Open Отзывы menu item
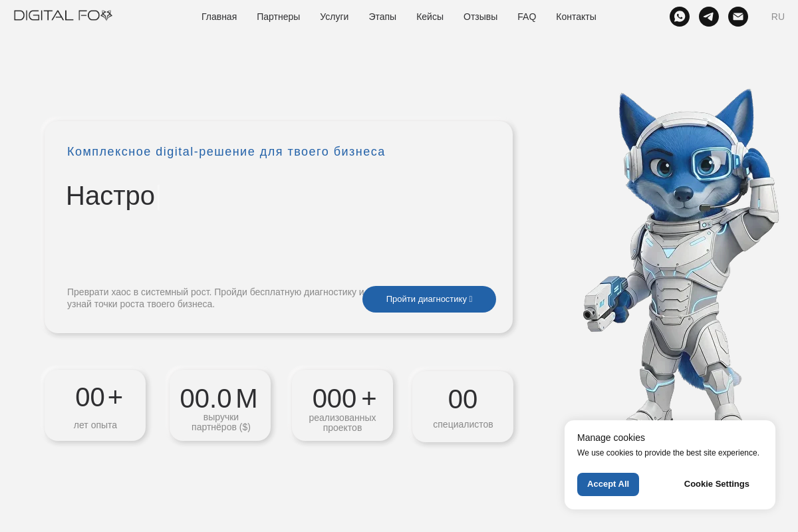The image size is (798, 532). coord(480,17)
